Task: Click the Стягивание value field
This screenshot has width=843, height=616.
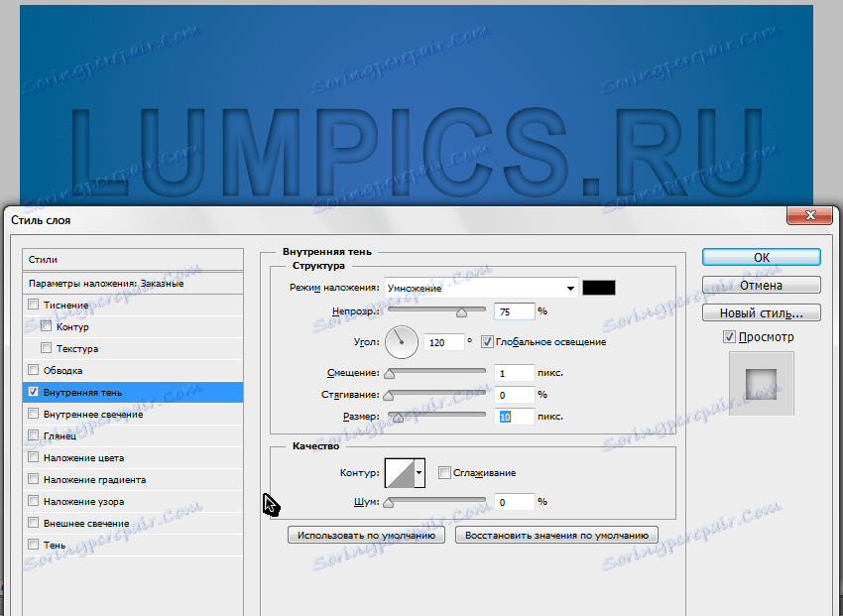Action: [x=515, y=395]
